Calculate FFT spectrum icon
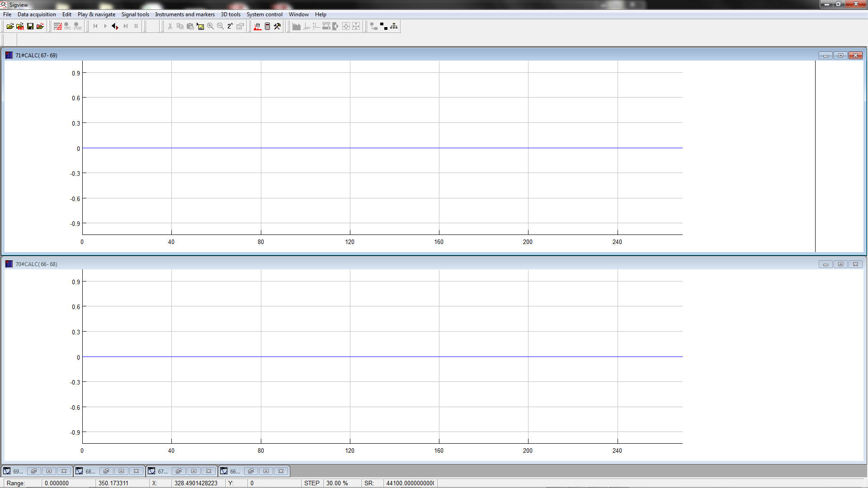This screenshot has width=868, height=488. (x=257, y=26)
